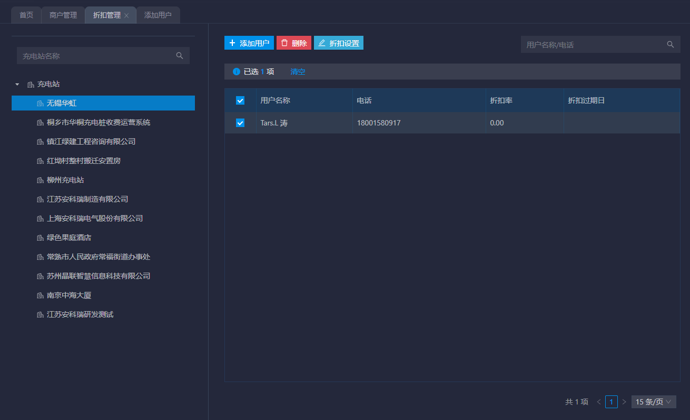Click the 共 1 项 total count text
690x420 pixels.
[576, 402]
